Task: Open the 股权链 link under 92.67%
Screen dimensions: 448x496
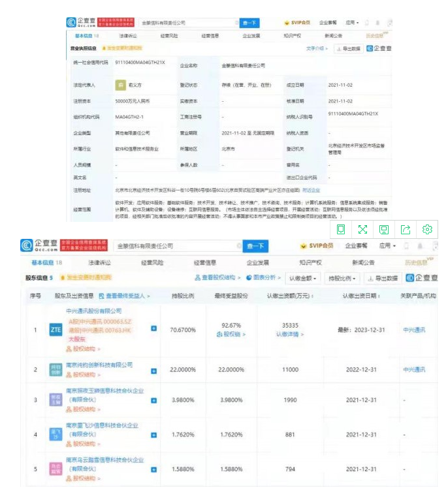Action: pos(231,334)
